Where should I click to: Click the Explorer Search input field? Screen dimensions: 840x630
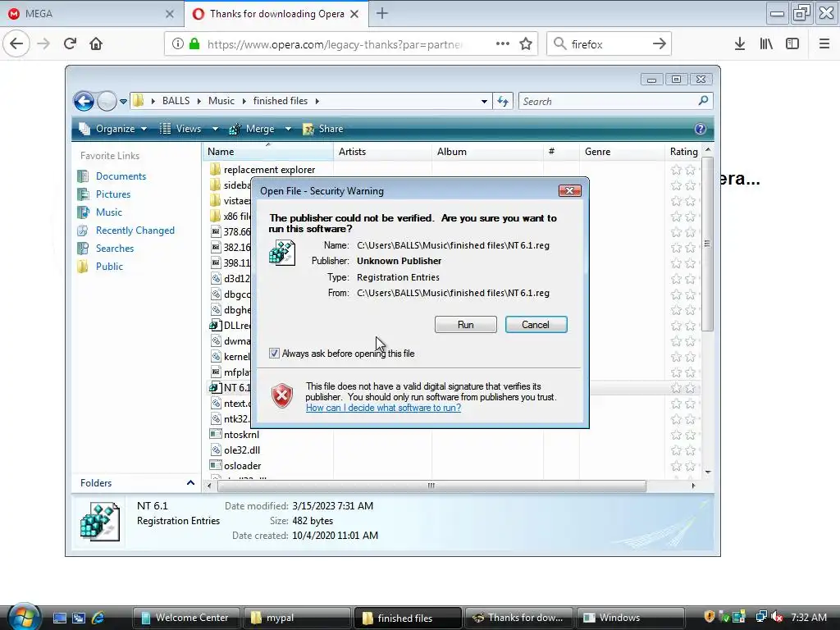click(x=608, y=101)
